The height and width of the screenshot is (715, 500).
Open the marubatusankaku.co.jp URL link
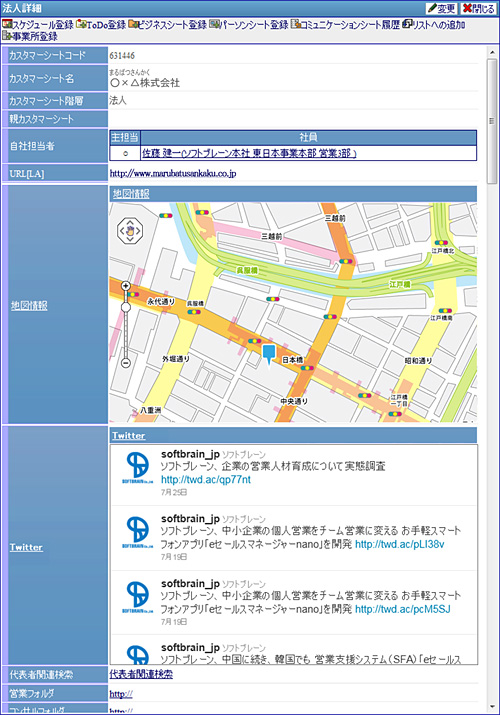coord(173,173)
